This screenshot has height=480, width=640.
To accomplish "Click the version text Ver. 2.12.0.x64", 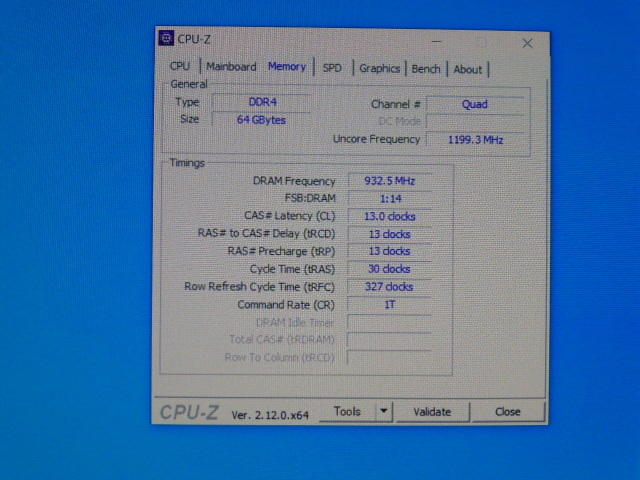I will pos(270,415).
